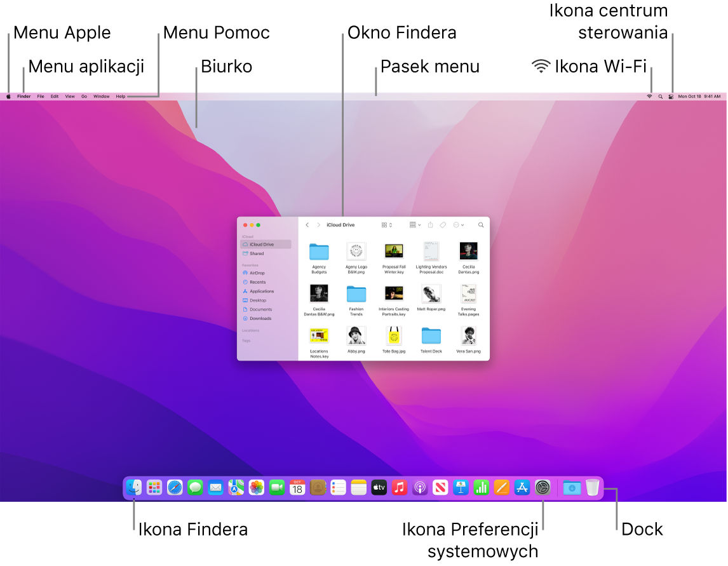Select Applications in the Finder sidebar
Image resolution: width=728 pixels, height=566 pixels.
tap(266, 291)
